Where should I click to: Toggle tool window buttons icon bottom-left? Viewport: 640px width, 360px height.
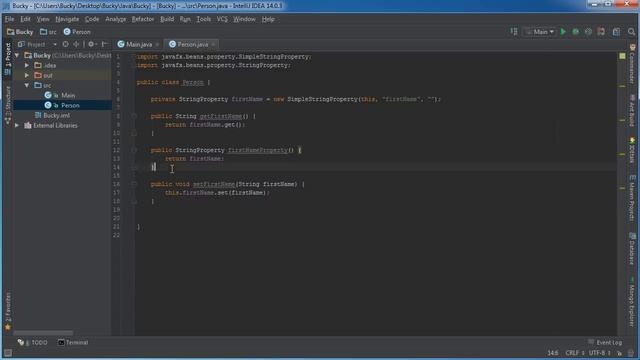click(7, 353)
